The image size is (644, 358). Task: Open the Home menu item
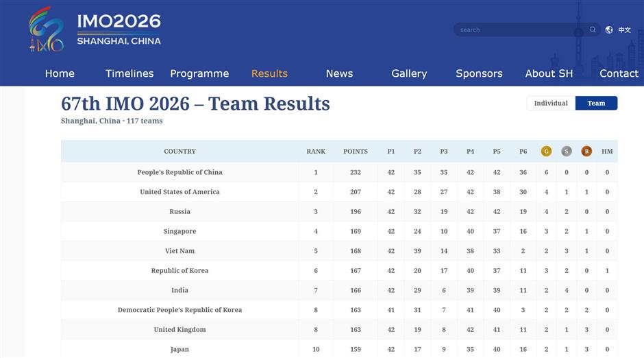click(x=60, y=73)
